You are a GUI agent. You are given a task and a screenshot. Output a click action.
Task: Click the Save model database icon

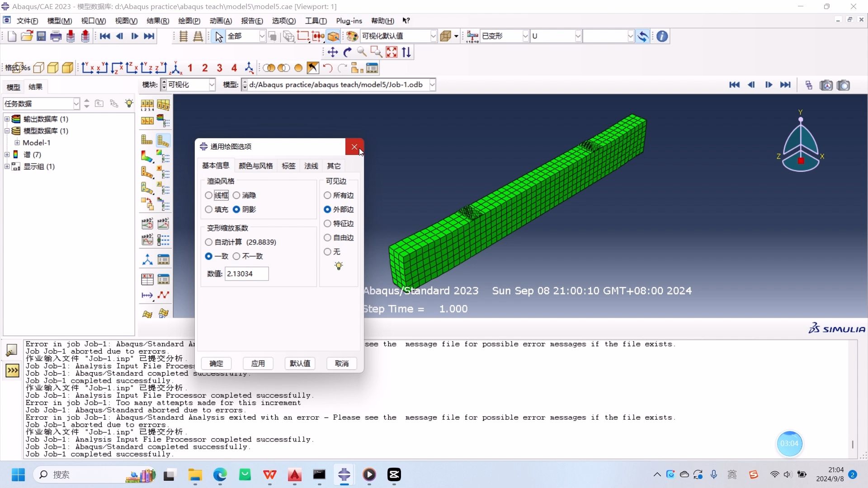[x=41, y=36]
